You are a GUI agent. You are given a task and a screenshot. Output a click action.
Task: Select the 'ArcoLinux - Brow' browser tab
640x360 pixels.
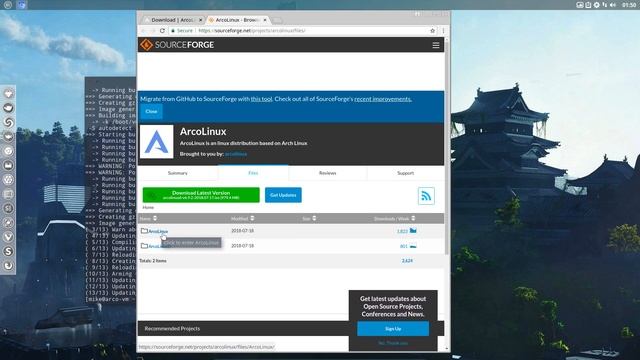click(237, 20)
